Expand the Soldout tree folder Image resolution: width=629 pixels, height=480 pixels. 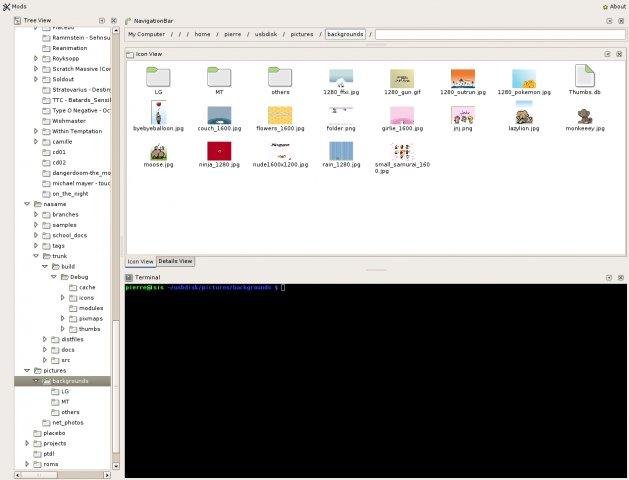(x=36, y=79)
